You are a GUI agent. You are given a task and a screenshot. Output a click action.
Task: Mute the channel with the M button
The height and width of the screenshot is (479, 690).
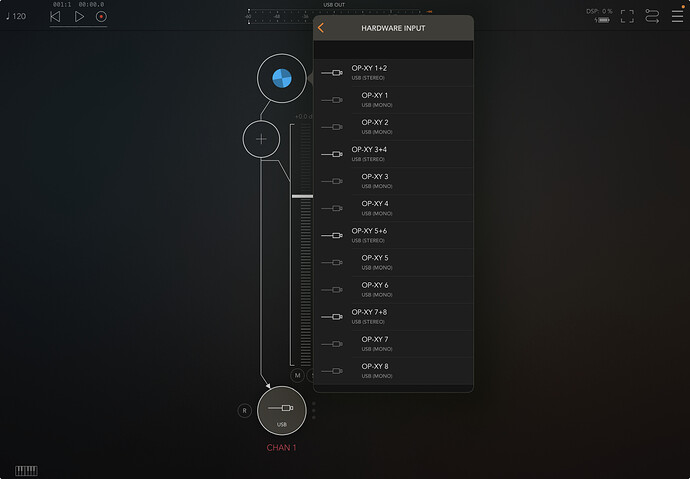[297, 375]
